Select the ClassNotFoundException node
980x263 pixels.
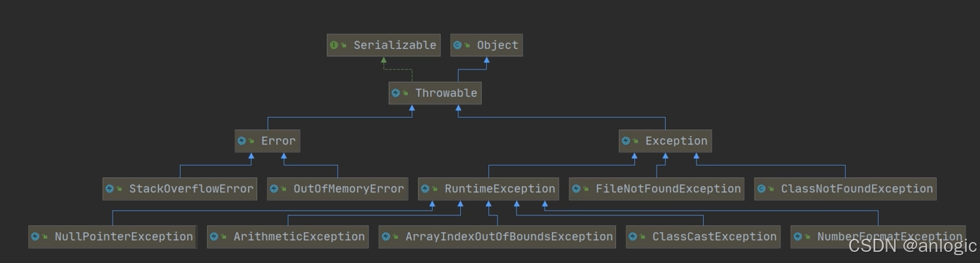[x=845, y=188]
